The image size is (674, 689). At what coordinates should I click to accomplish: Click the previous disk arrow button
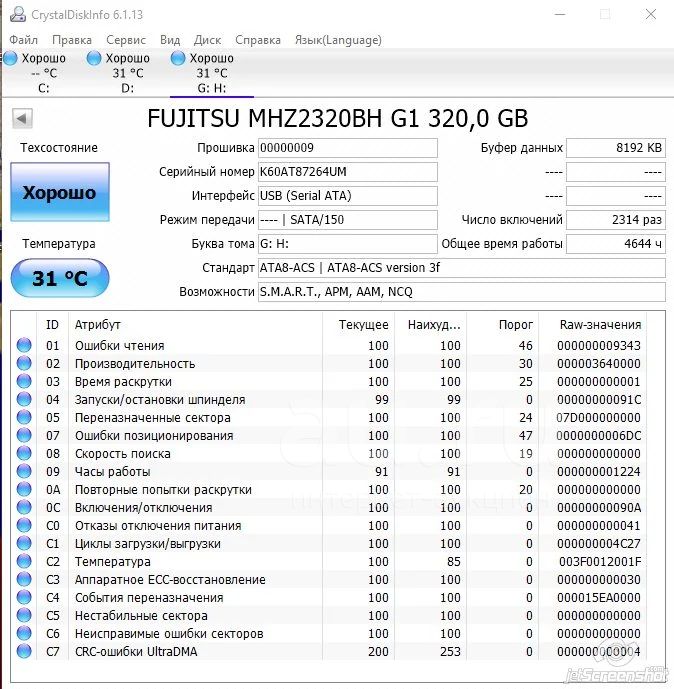coord(22,118)
